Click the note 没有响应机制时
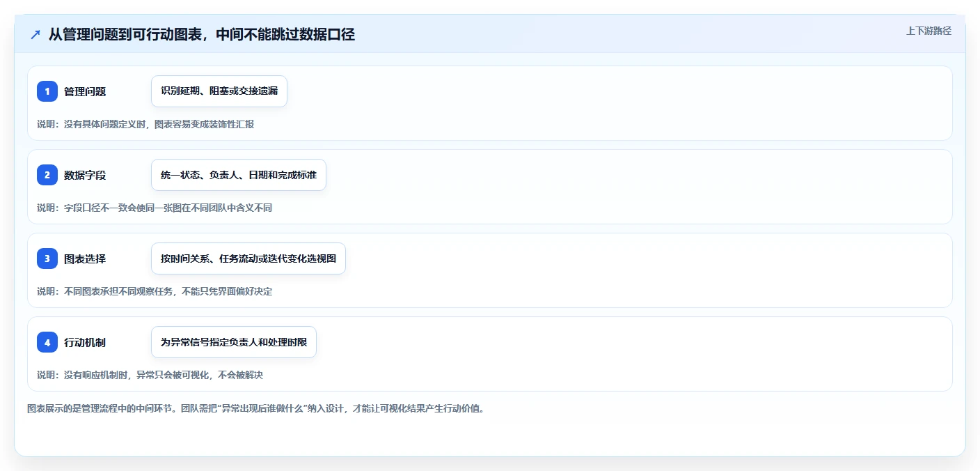980x471 pixels. click(150, 375)
